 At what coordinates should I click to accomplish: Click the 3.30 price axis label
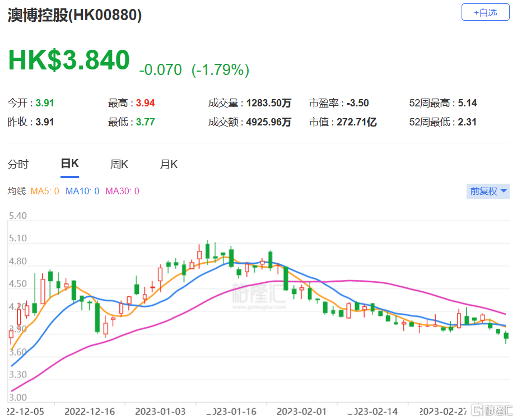(x=18, y=375)
